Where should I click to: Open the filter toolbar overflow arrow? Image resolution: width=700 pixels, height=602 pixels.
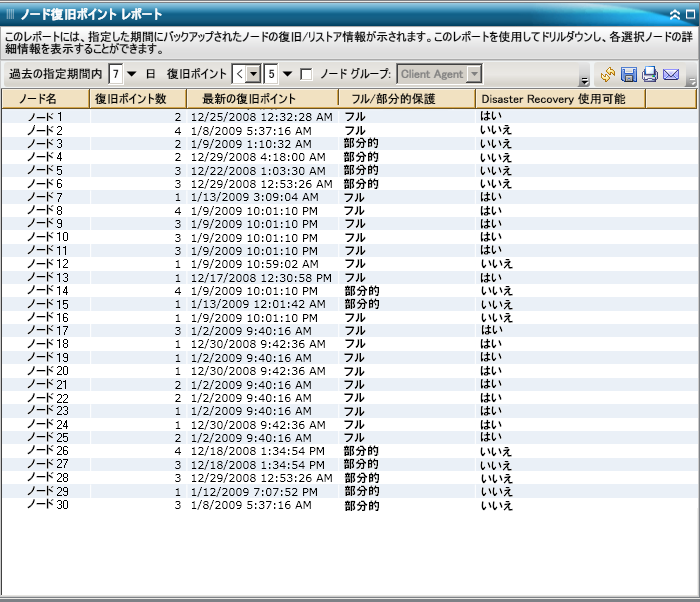584,80
